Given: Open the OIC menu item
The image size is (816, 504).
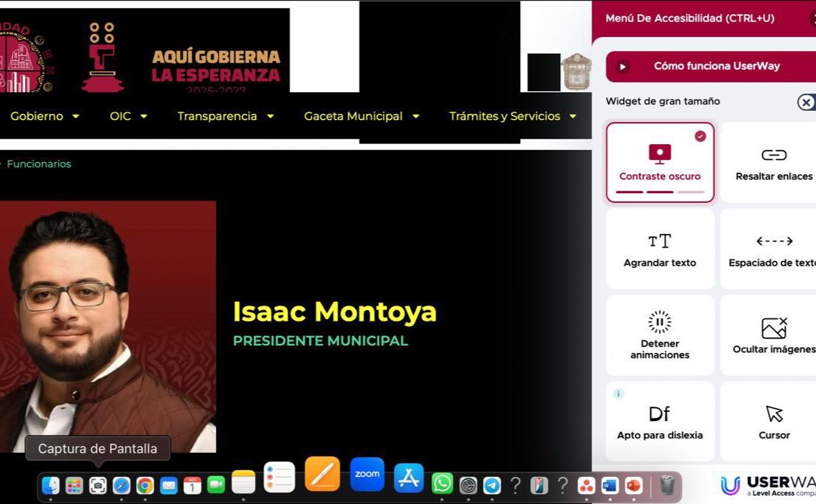Looking at the screenshot, I should (x=128, y=116).
